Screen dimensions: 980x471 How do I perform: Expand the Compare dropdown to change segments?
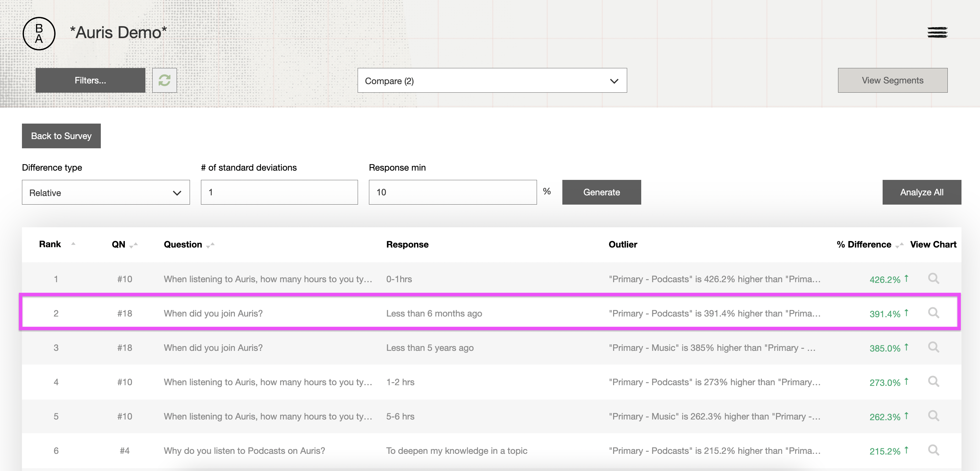(490, 80)
